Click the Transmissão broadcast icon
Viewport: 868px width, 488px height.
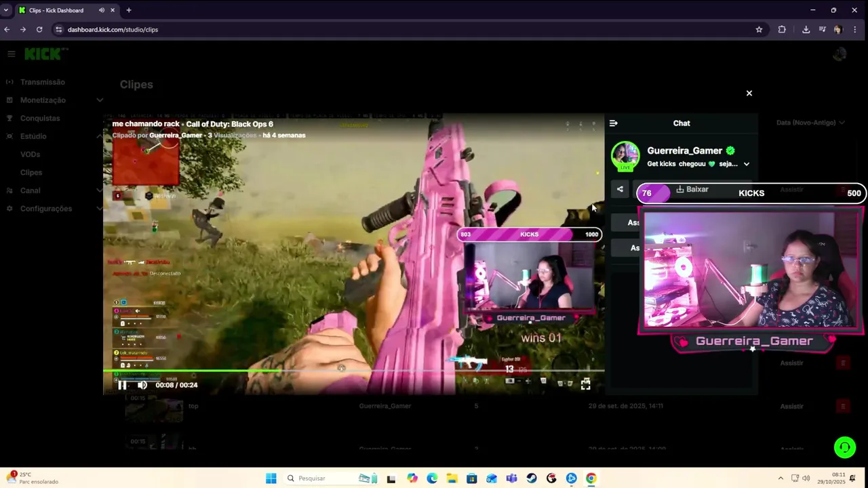(9, 82)
